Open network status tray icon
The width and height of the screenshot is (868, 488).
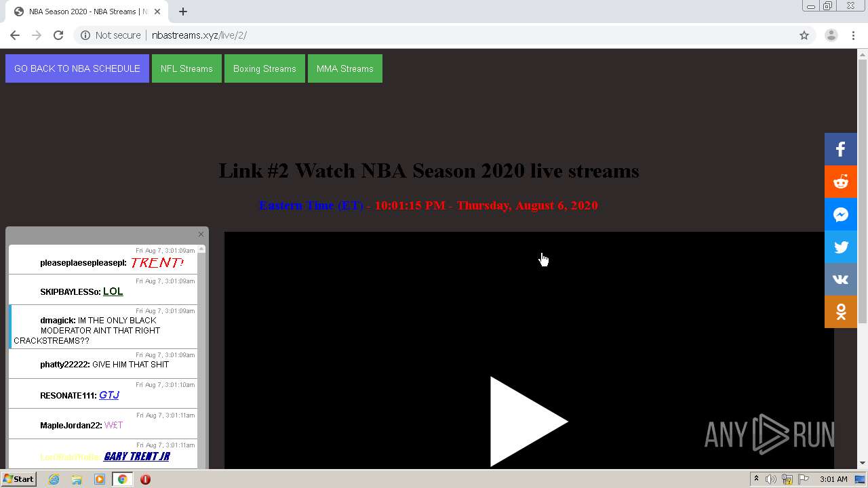pyautogui.click(x=787, y=479)
